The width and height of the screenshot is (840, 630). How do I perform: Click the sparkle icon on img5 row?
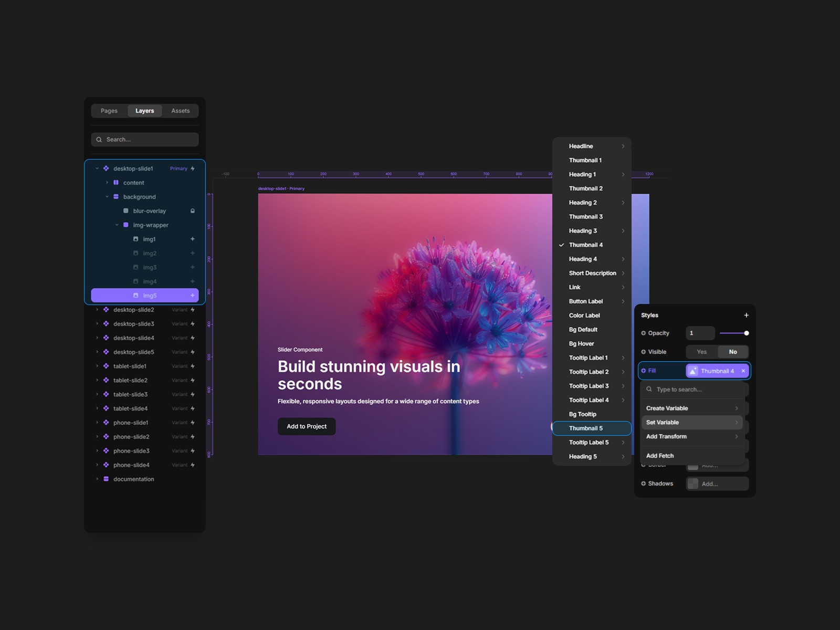click(193, 296)
